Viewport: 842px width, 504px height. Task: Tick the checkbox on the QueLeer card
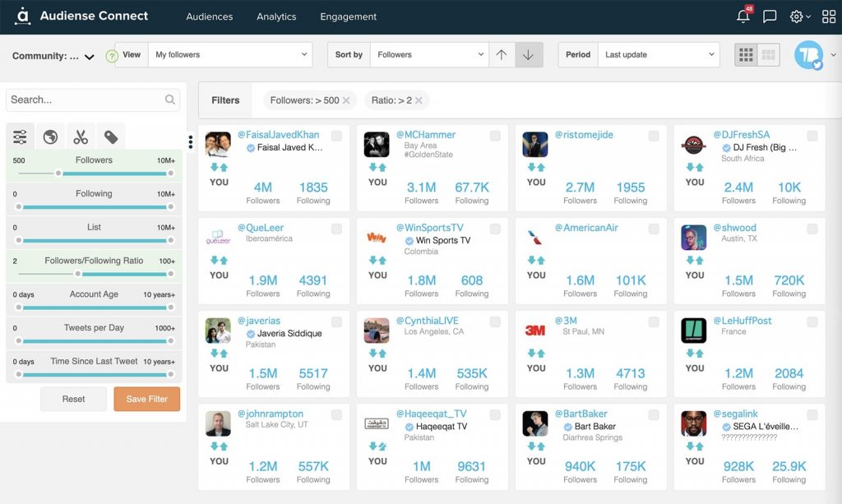coord(336,229)
